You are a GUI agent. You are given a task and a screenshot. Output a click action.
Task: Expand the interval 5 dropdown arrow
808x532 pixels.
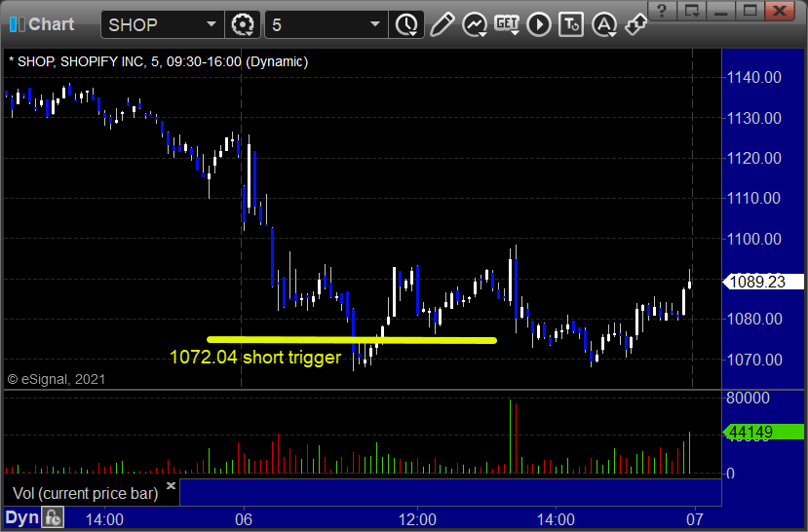375,24
